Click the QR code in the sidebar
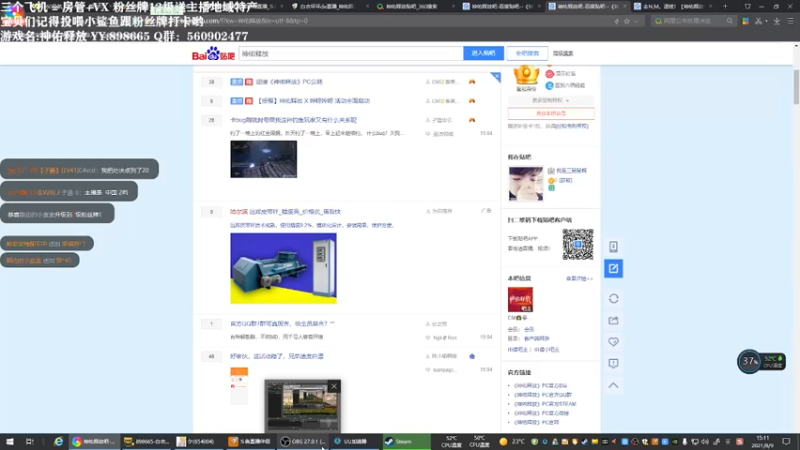This screenshot has width=800, height=450. pyautogui.click(x=578, y=244)
